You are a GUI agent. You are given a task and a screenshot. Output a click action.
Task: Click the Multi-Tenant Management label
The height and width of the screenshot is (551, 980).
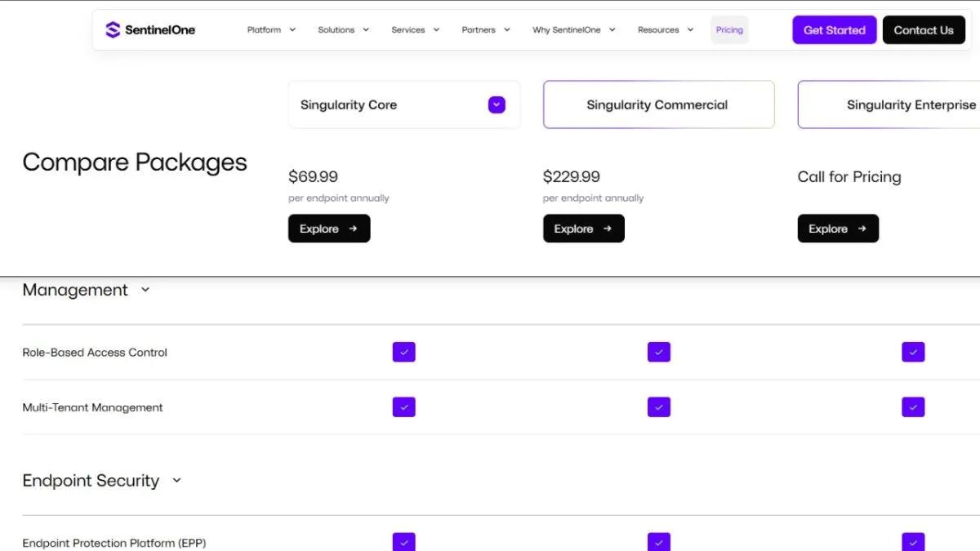92,407
